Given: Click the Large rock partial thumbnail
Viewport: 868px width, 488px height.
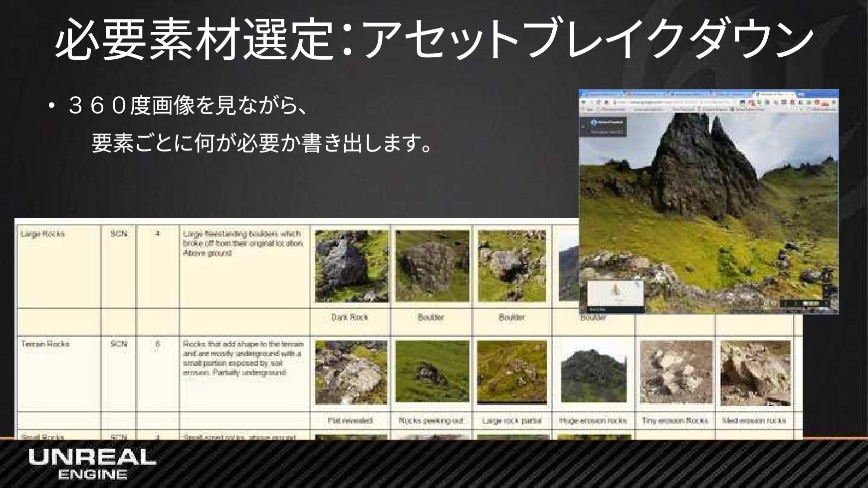Looking at the screenshot, I should 512,372.
